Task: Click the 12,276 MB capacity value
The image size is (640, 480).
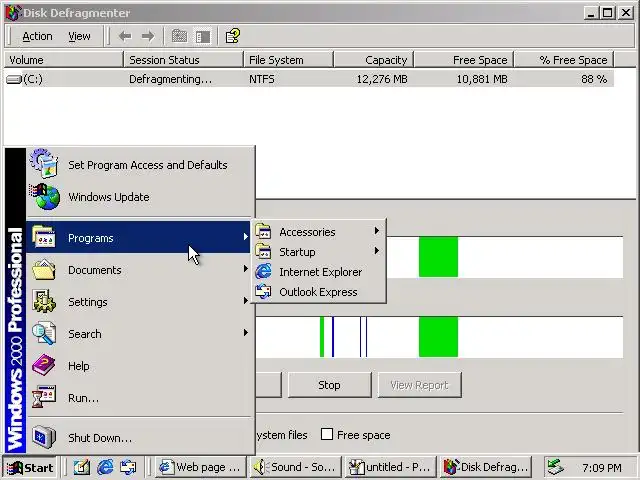Action: [x=382, y=79]
